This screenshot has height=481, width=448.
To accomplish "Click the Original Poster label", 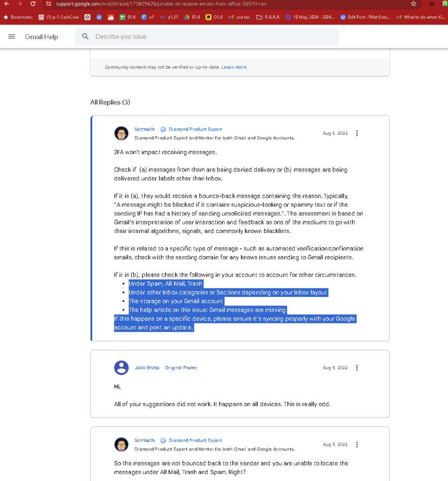I will tap(181, 368).
